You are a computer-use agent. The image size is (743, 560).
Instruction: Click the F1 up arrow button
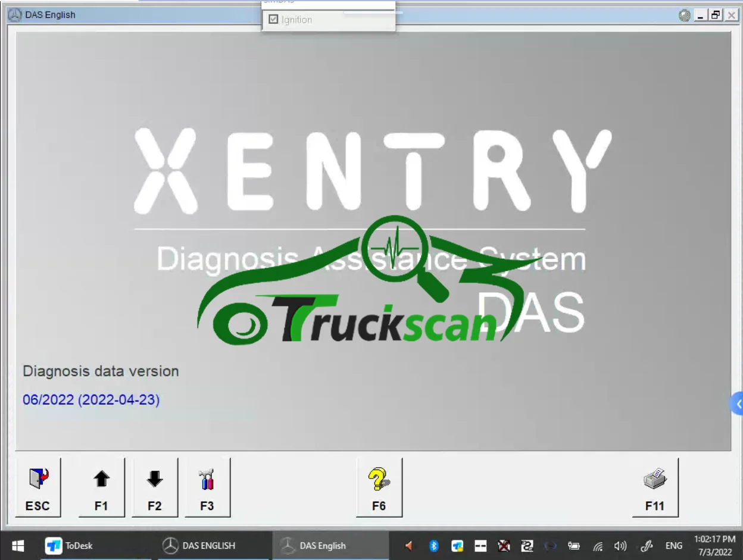pos(102,487)
